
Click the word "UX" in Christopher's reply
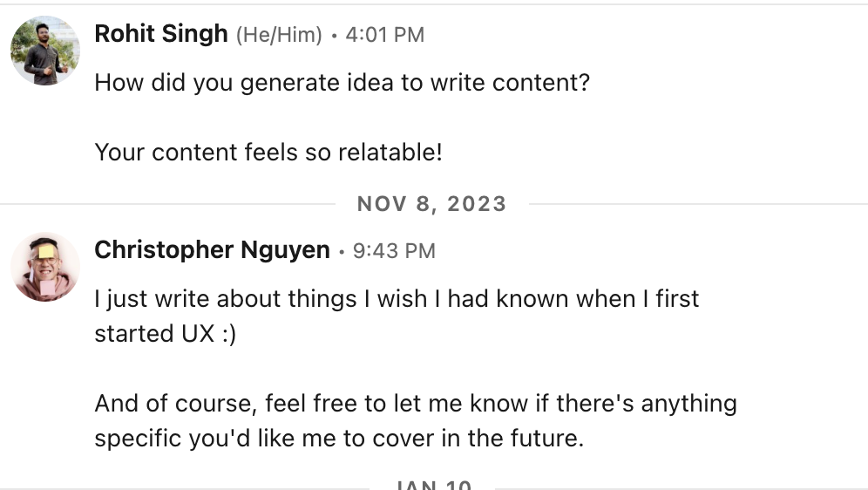click(197, 334)
